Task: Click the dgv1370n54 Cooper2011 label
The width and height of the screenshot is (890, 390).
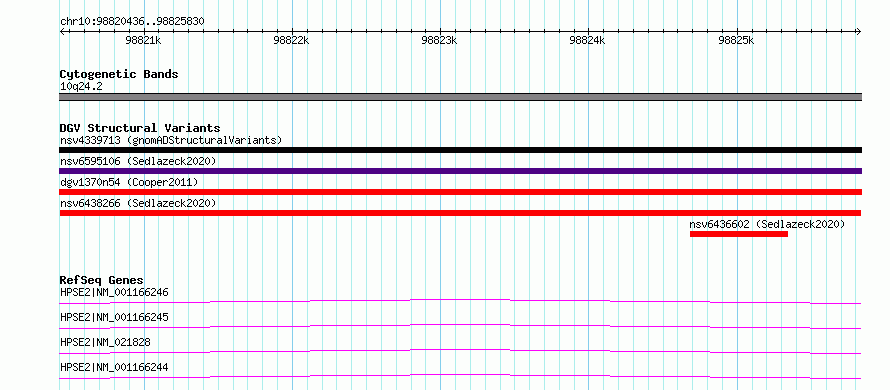Action: click(x=129, y=182)
